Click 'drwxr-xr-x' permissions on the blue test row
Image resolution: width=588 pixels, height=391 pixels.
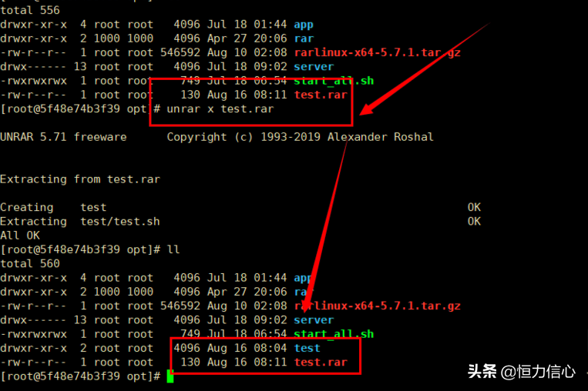[33, 349]
